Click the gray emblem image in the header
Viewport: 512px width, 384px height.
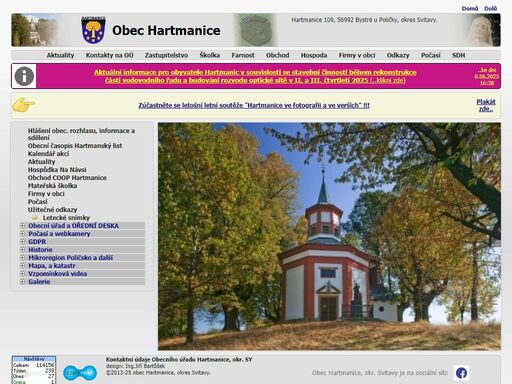point(255,30)
